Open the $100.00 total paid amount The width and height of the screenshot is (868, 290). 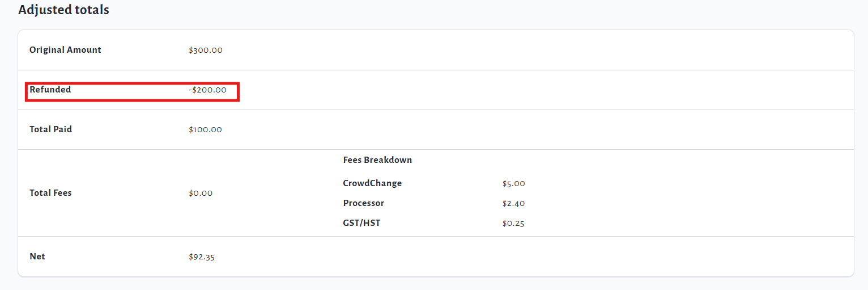pos(205,129)
